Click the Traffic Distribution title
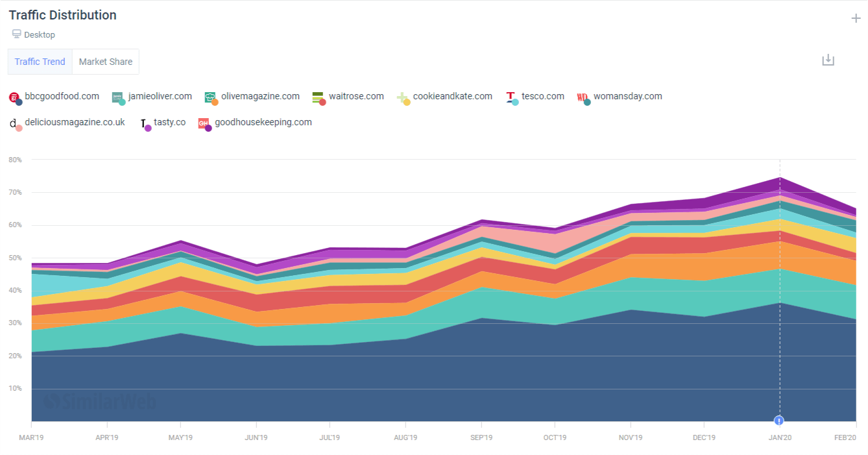Screen dimensions: 868x455 (62, 14)
